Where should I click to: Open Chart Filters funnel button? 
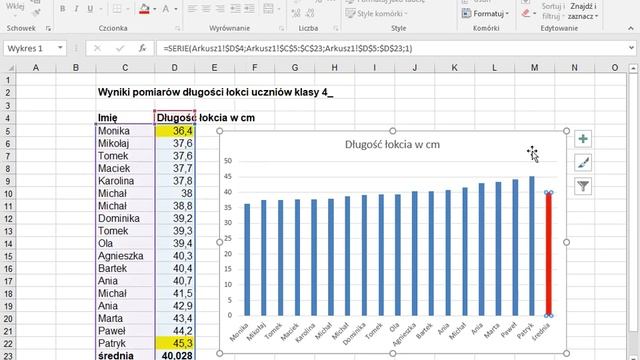(x=583, y=186)
